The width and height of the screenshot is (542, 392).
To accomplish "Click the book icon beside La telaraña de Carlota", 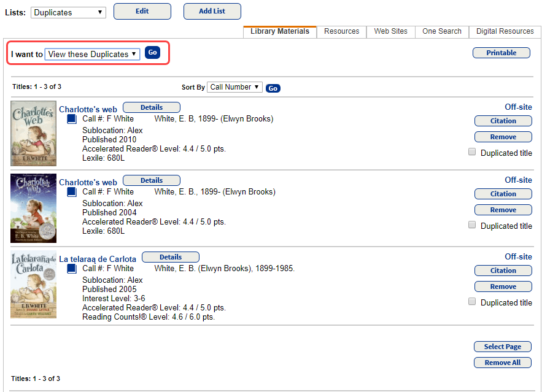I will [x=72, y=269].
